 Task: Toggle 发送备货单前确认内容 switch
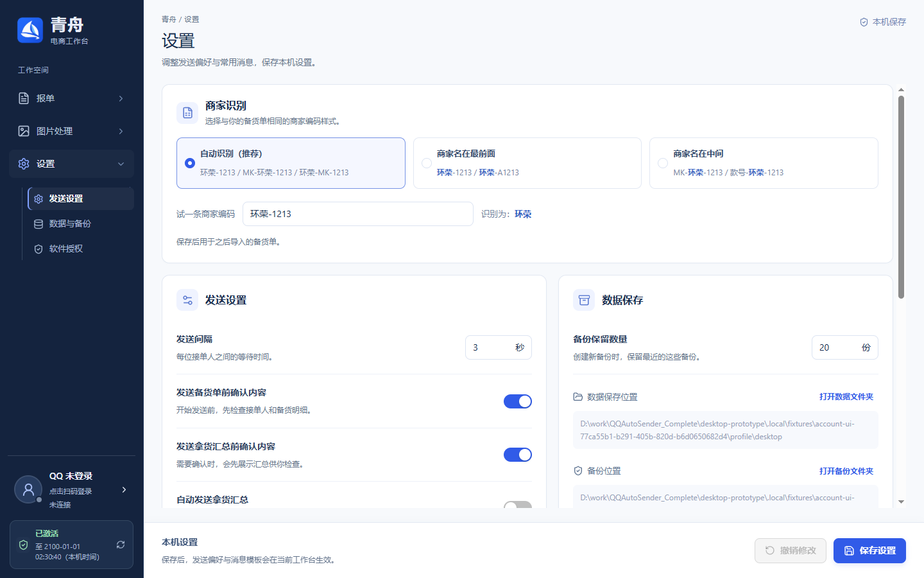coord(518,401)
